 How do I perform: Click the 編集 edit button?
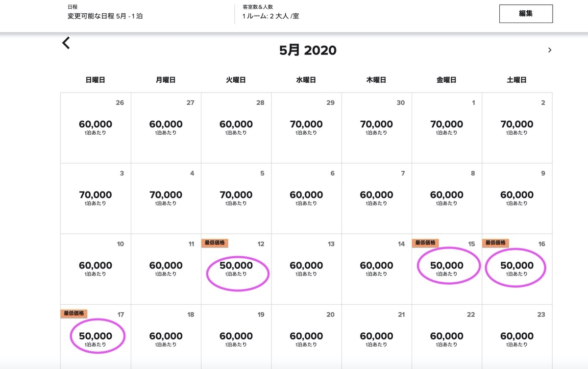point(526,14)
